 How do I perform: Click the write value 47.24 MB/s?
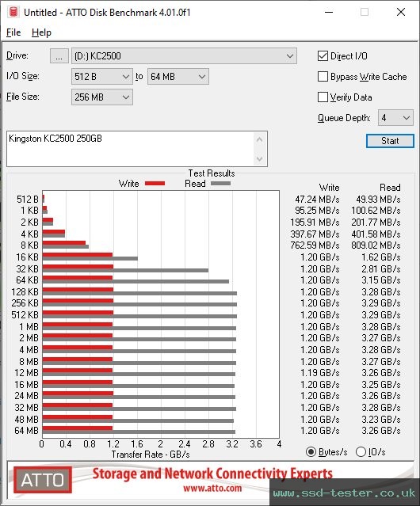pyautogui.click(x=317, y=200)
